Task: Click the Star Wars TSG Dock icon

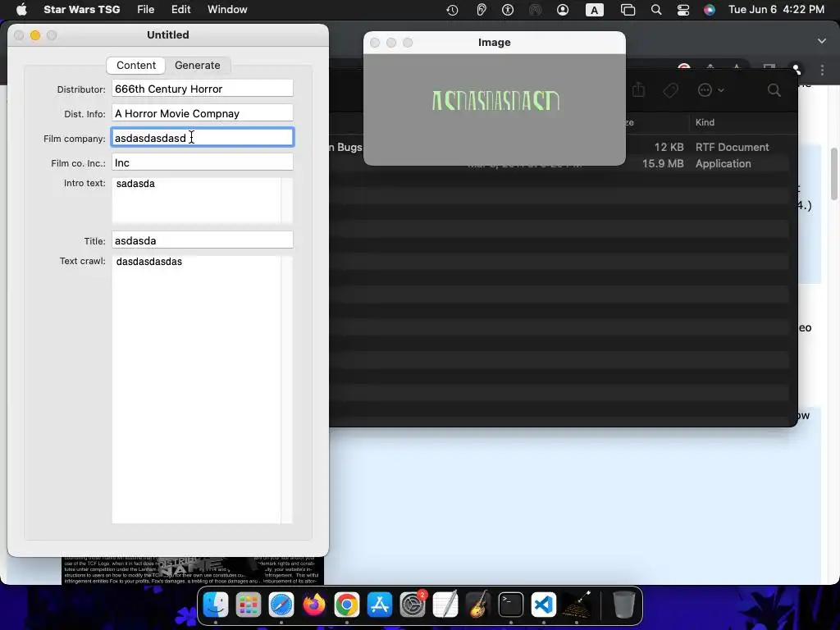Action: point(577,605)
